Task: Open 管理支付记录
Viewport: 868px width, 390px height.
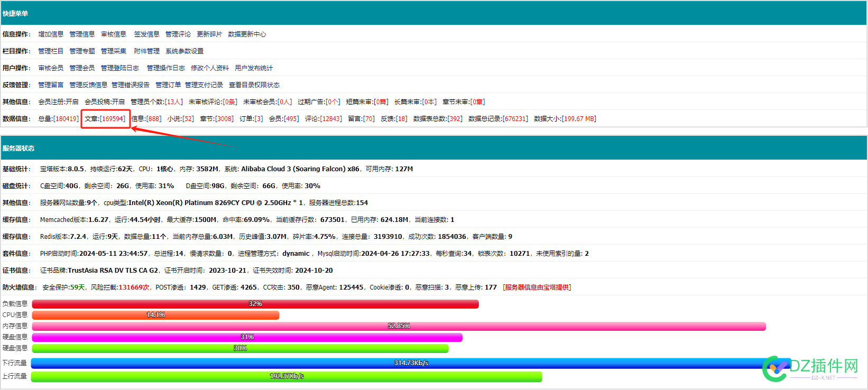Action: pyautogui.click(x=204, y=85)
